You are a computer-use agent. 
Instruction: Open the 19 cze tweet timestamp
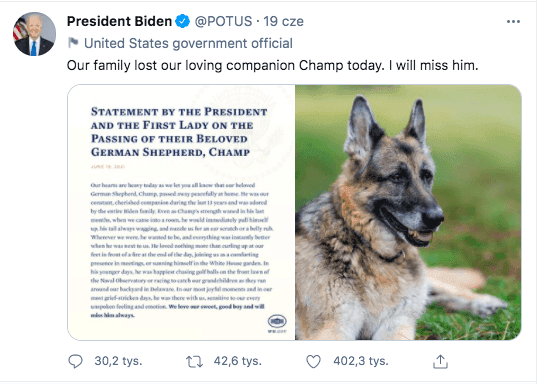(x=284, y=21)
